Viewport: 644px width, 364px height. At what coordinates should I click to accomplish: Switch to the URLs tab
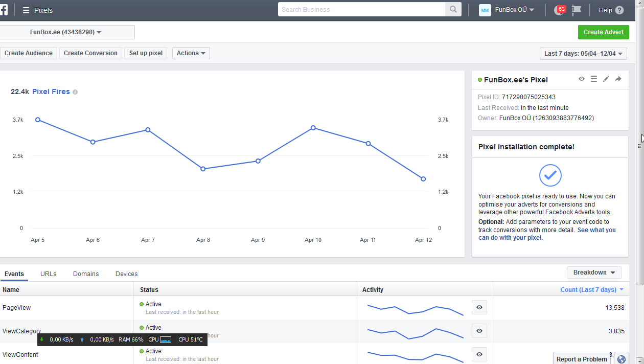point(49,274)
